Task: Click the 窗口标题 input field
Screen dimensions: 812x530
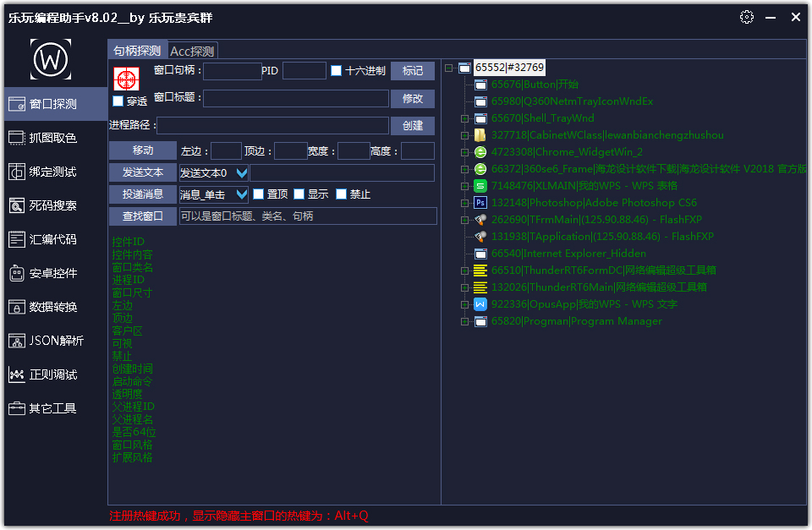Action: coord(295,99)
